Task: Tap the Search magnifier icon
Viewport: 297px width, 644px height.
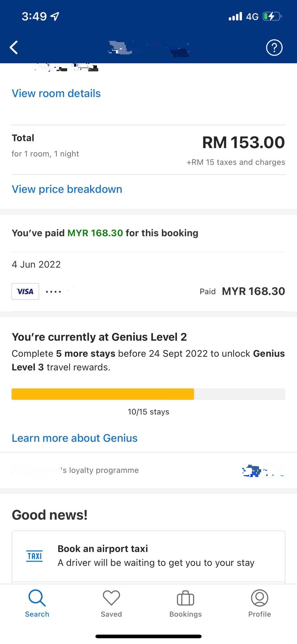Action: [37, 598]
